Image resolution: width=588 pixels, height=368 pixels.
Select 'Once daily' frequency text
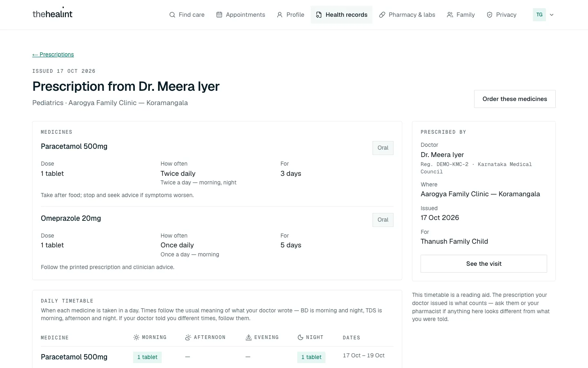pyautogui.click(x=177, y=245)
